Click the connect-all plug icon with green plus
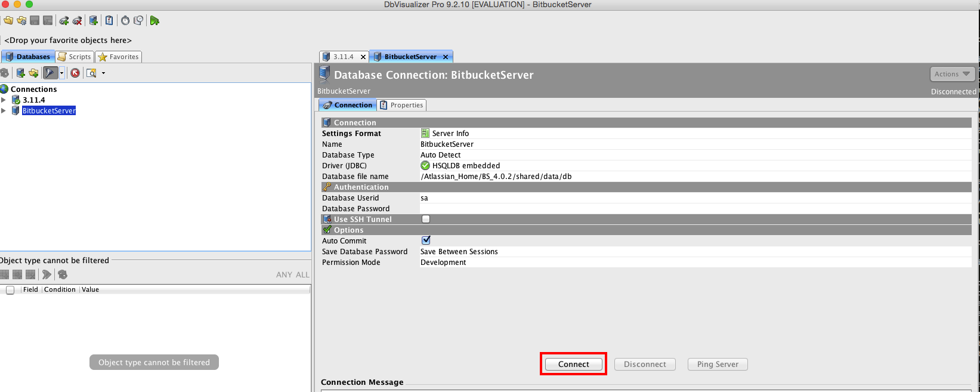 tap(64, 21)
